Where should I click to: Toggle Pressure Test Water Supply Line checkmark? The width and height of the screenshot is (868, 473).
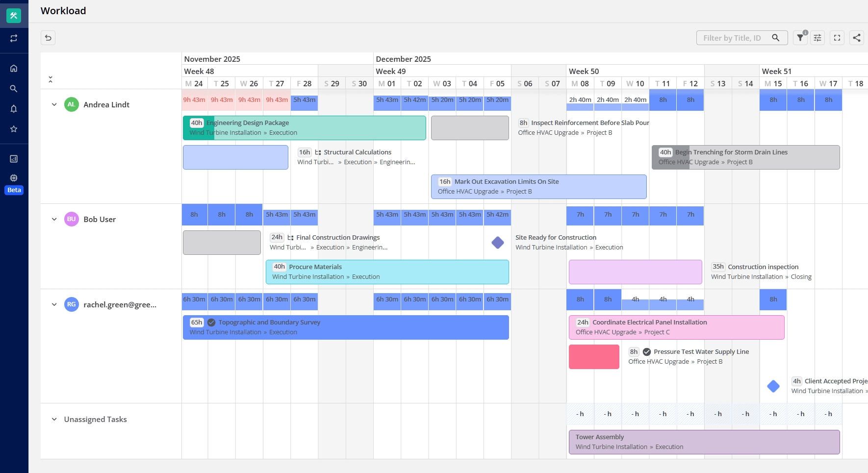click(647, 352)
